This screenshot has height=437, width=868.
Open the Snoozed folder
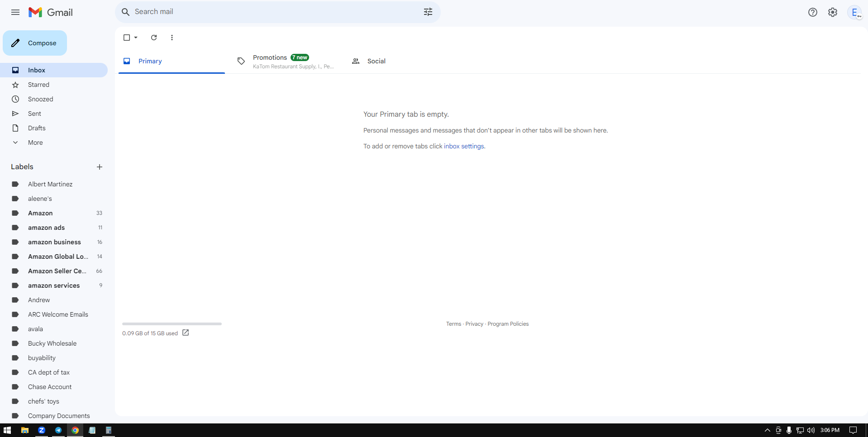tap(54, 99)
